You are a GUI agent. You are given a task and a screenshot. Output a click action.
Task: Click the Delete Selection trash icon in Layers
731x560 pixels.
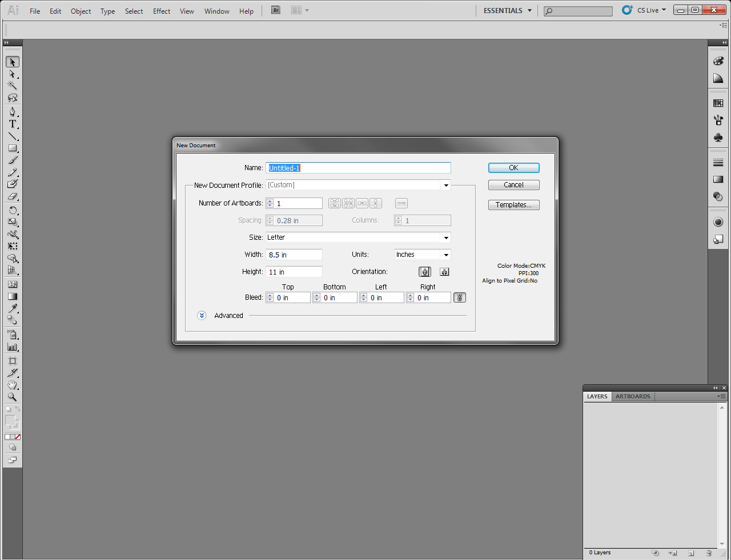tap(709, 553)
